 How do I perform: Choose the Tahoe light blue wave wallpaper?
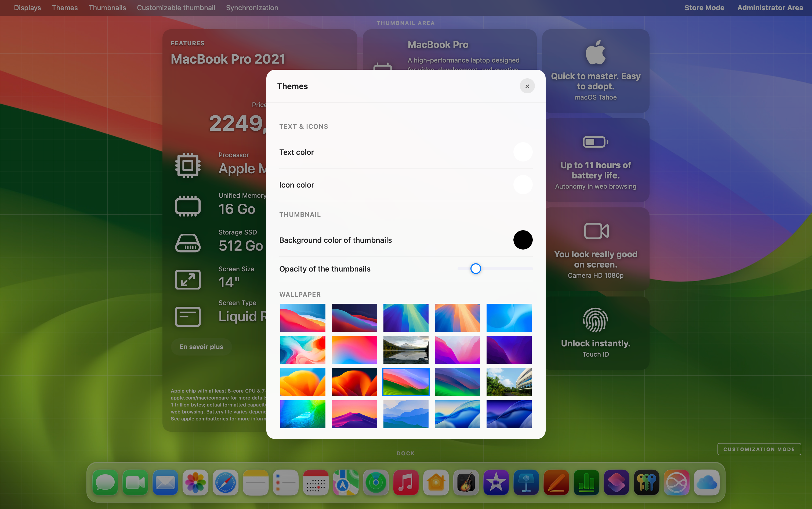click(457, 414)
